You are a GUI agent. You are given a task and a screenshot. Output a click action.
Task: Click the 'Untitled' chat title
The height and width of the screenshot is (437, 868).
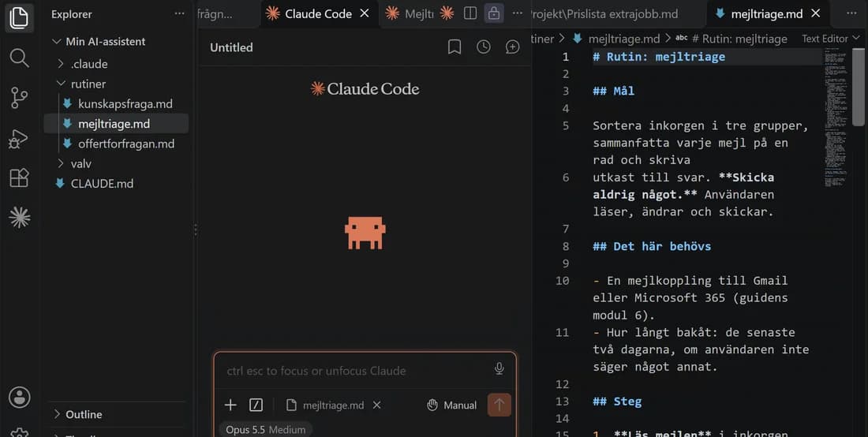(x=231, y=47)
